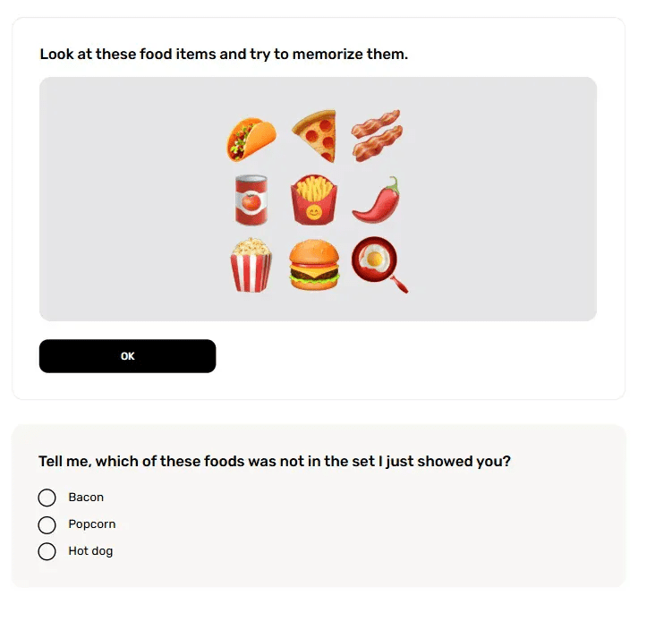This screenshot has height=630, width=672.
Task: Select the Bacon radio button
Action: pos(47,498)
